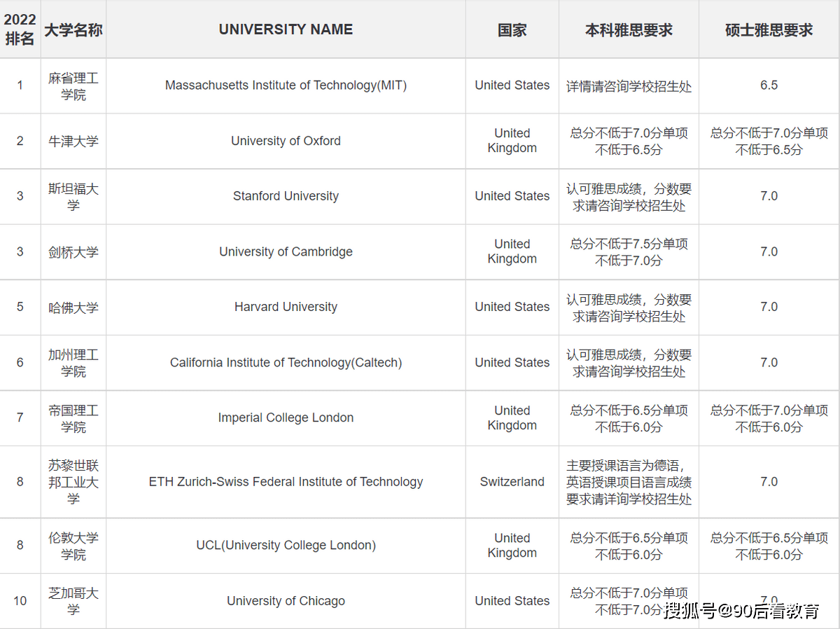Image resolution: width=840 pixels, height=629 pixels.
Task: Click the '国家' column header
Action: tap(512, 30)
